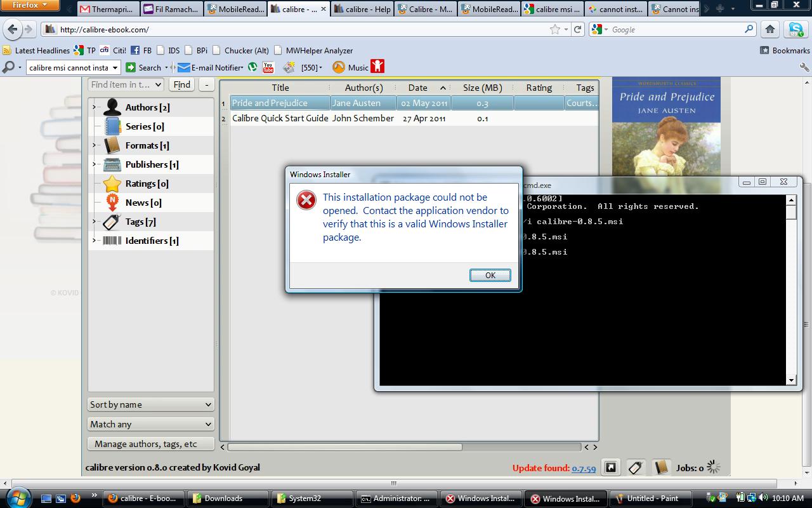This screenshot has height=508, width=812.
Task: Expand the Publishers tree node
Action: 95,164
